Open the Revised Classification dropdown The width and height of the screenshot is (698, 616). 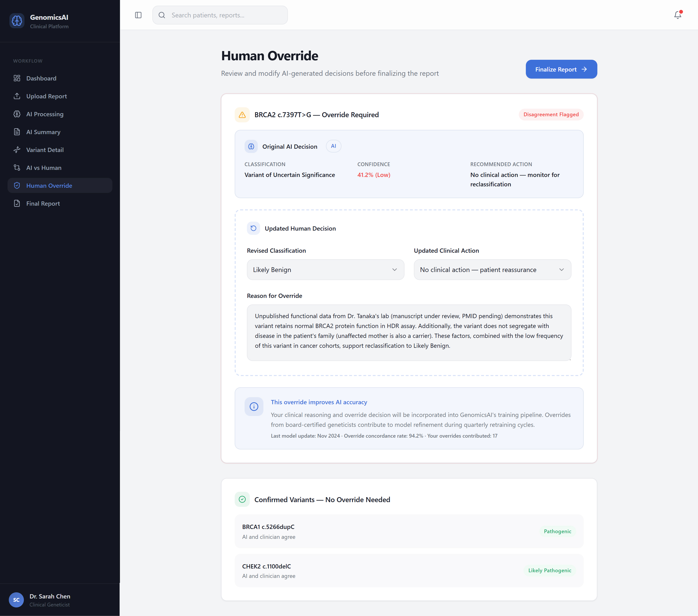pos(325,270)
